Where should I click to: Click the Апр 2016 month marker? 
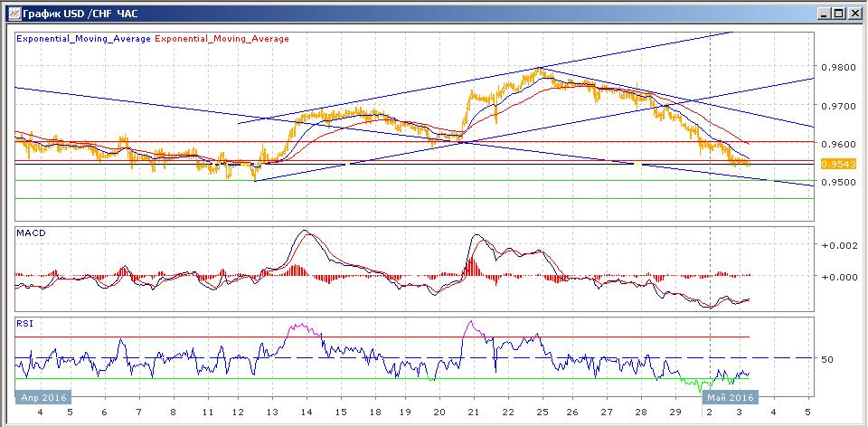pos(43,398)
